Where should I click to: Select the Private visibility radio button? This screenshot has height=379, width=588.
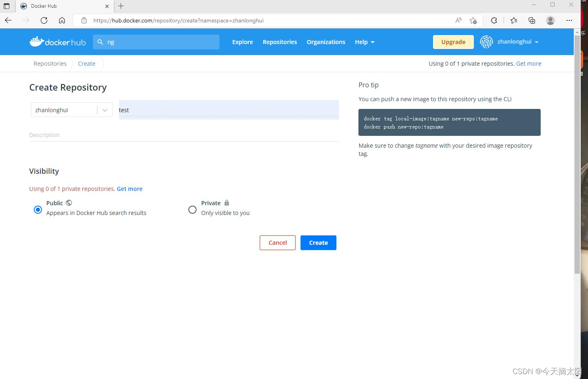click(x=192, y=210)
